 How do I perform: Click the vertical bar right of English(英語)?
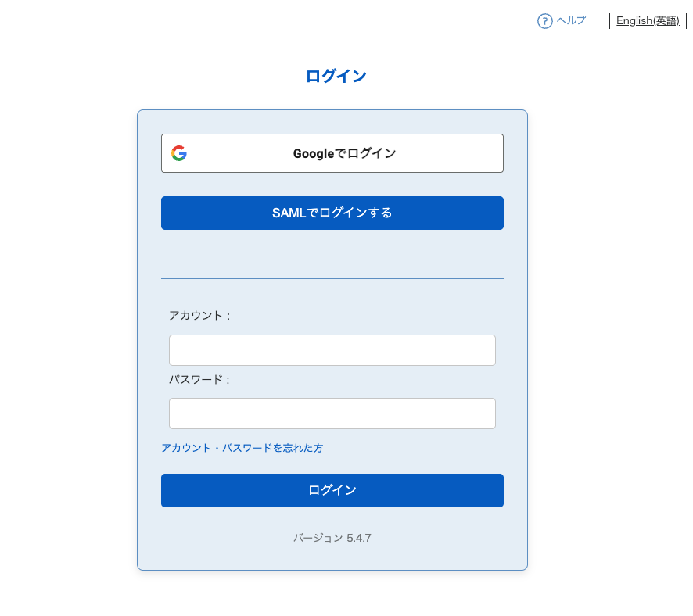(686, 21)
